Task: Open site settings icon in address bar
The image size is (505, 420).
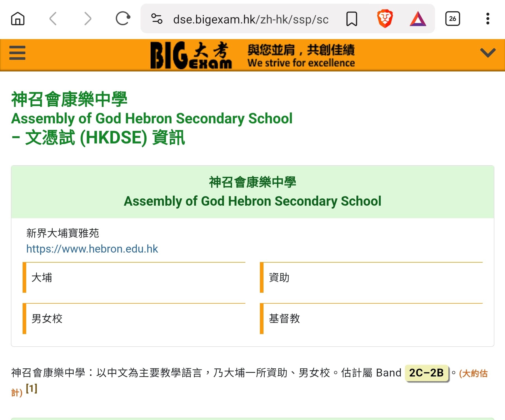Action: pyautogui.click(x=157, y=19)
